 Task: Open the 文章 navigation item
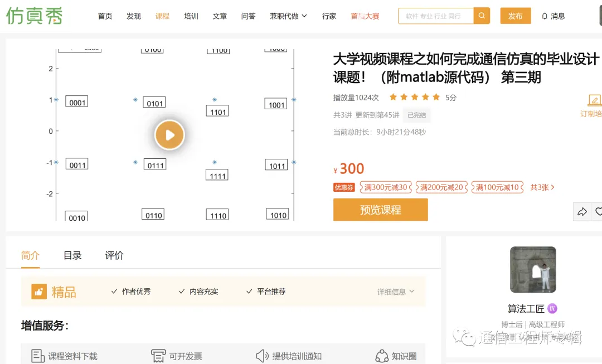(220, 16)
